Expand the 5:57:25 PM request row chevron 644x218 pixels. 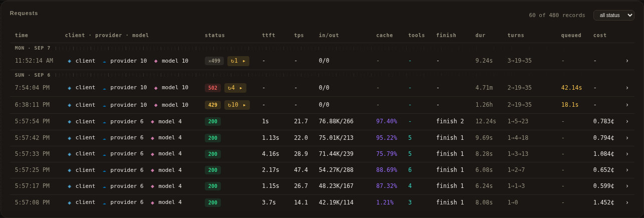click(627, 170)
